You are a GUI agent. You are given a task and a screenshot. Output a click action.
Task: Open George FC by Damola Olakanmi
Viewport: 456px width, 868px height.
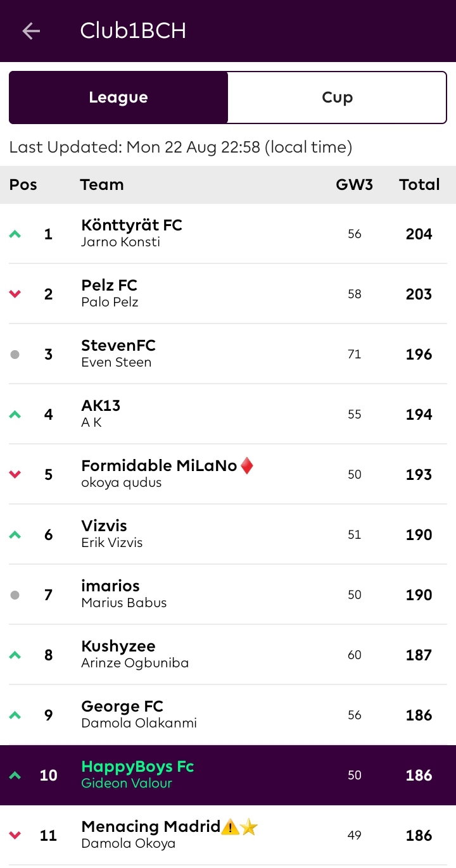[x=228, y=715]
